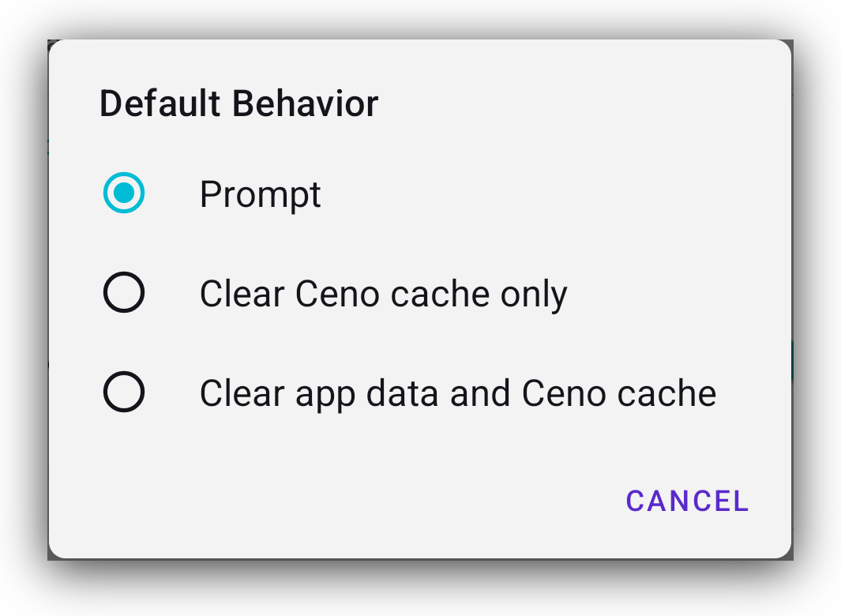Image resolution: width=841 pixels, height=616 pixels.
Task: Click the Clear app data and Ceno cache label
Action: click(x=457, y=393)
